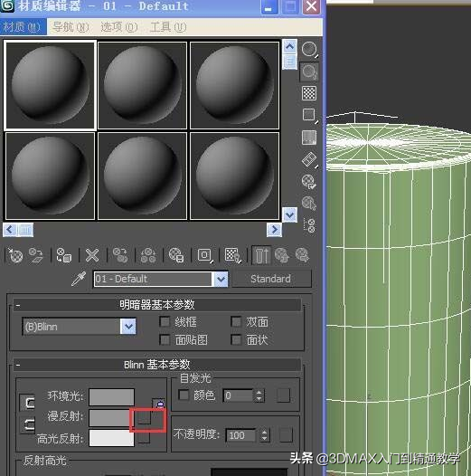Click the sample slots scroll-up arrow
The image size is (471, 476).
[x=289, y=47]
